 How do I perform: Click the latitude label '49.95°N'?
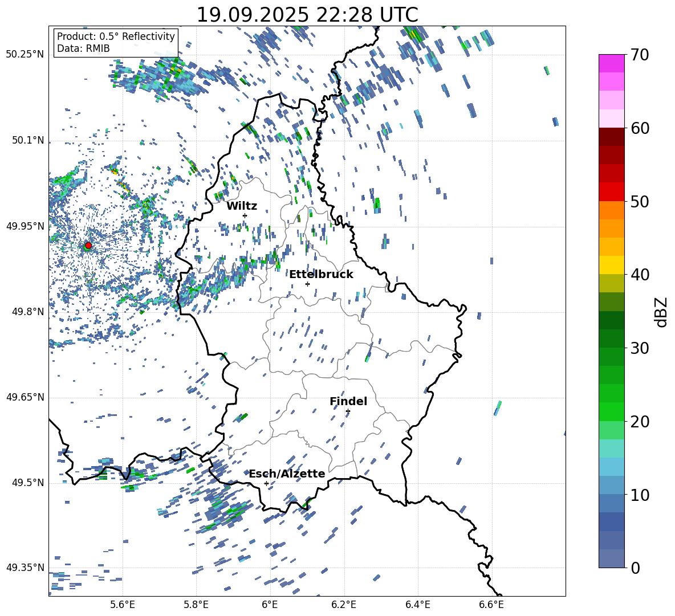coord(25,226)
